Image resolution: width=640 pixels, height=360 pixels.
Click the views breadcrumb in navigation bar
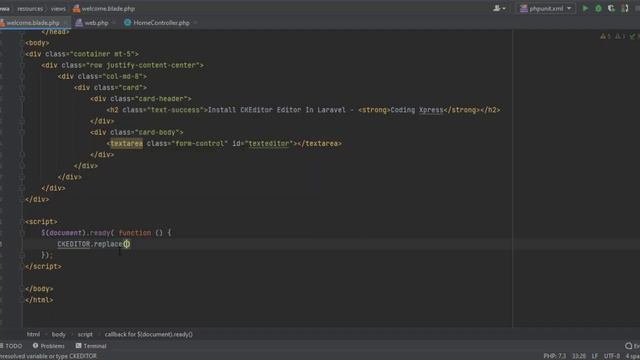[58, 9]
